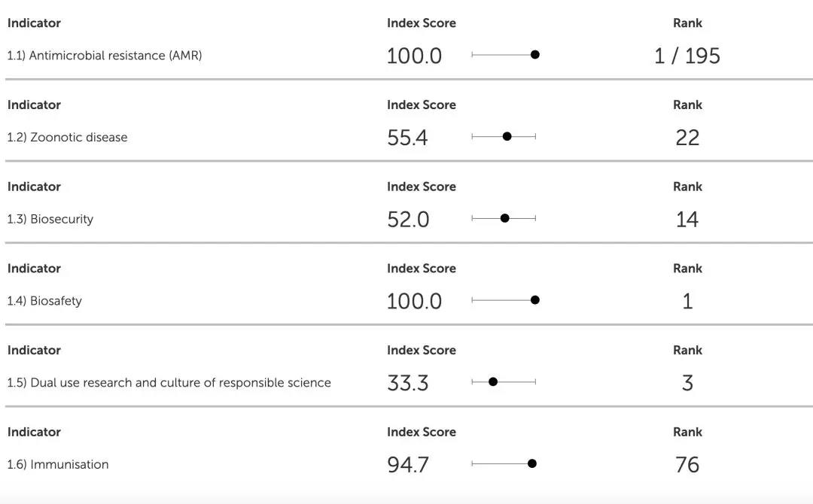Click the Antimicrobial resistance (AMR) indicator label
Image resolution: width=813 pixels, height=504 pixels.
105,56
